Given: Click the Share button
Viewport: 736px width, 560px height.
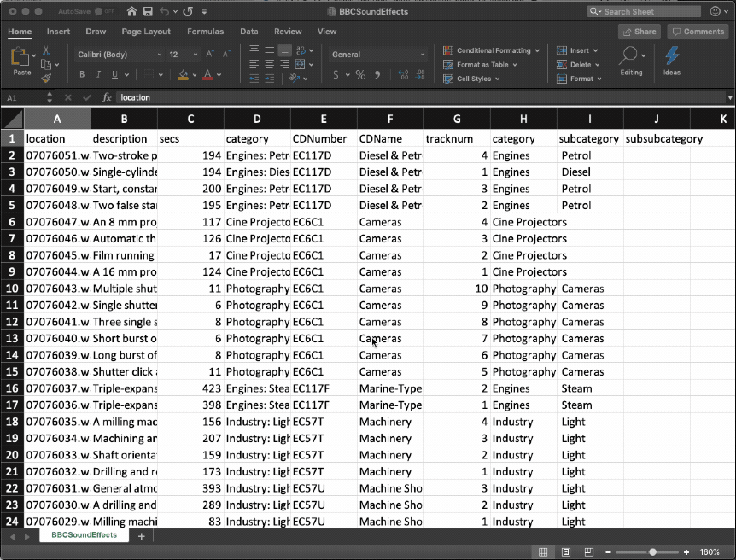Looking at the screenshot, I should 639,32.
